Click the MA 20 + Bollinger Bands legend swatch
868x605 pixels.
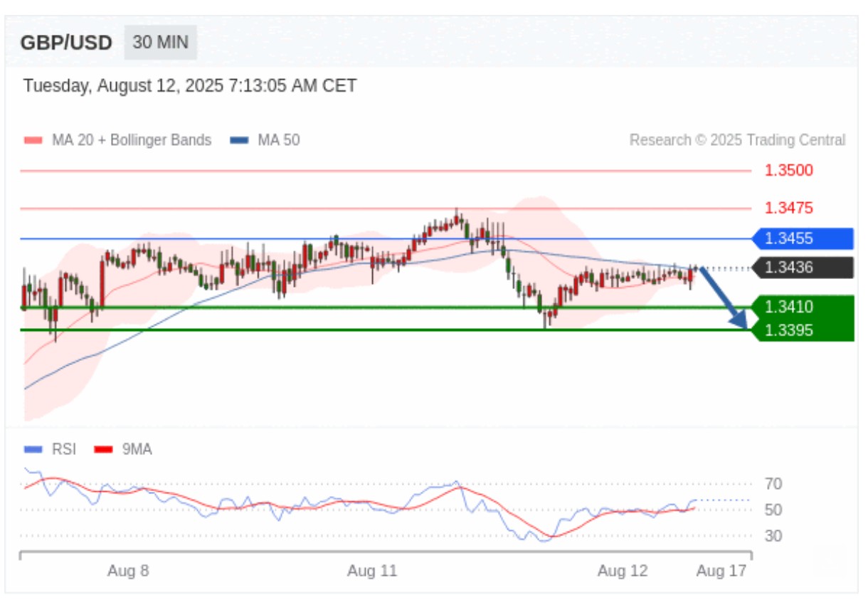(33, 140)
